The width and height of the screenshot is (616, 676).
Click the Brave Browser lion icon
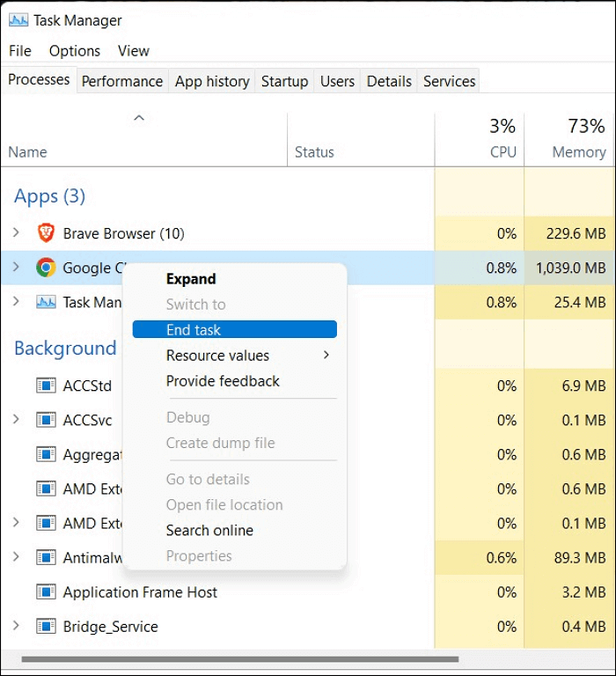tap(46, 233)
